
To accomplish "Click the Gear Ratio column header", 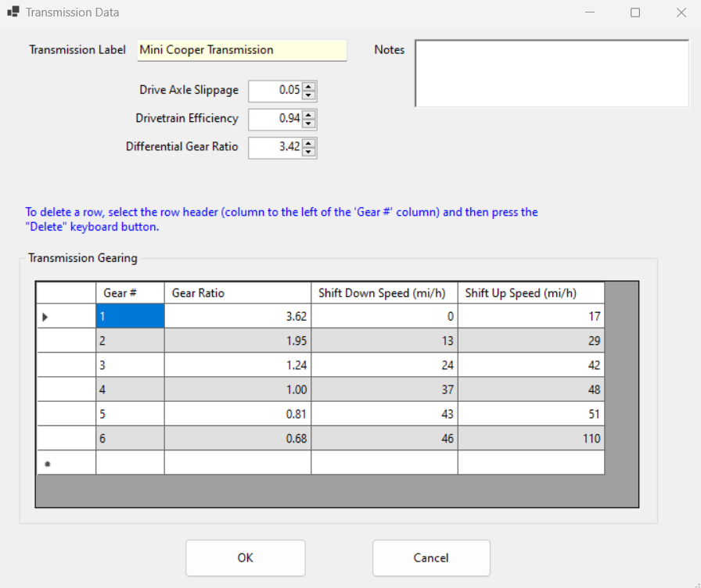I will (x=237, y=293).
